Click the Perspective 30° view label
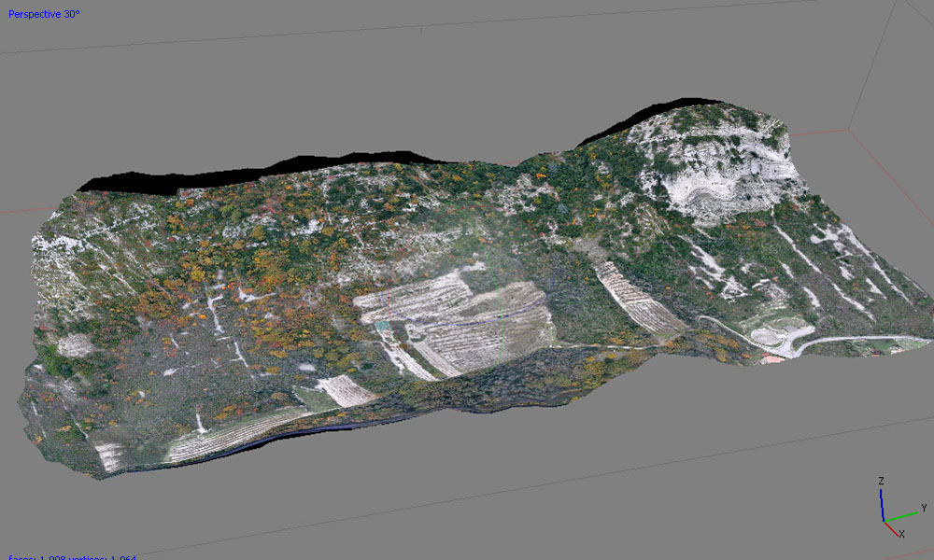Screen dimensions: 934x560 tap(45, 16)
